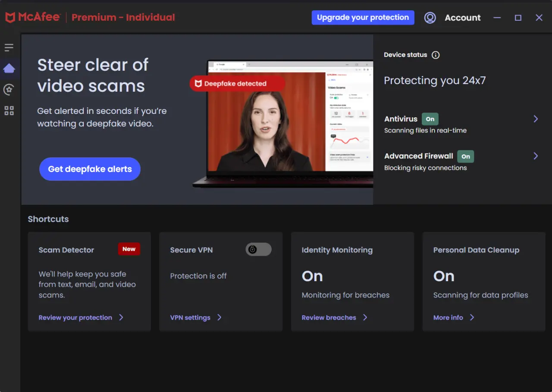Click the Antivirus On status badge
This screenshot has width=552, height=392.
point(430,119)
